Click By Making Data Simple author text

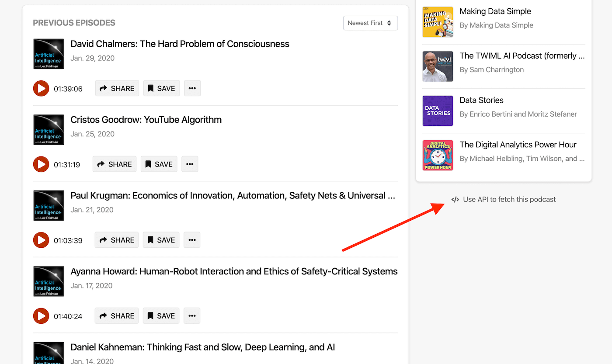[497, 25]
